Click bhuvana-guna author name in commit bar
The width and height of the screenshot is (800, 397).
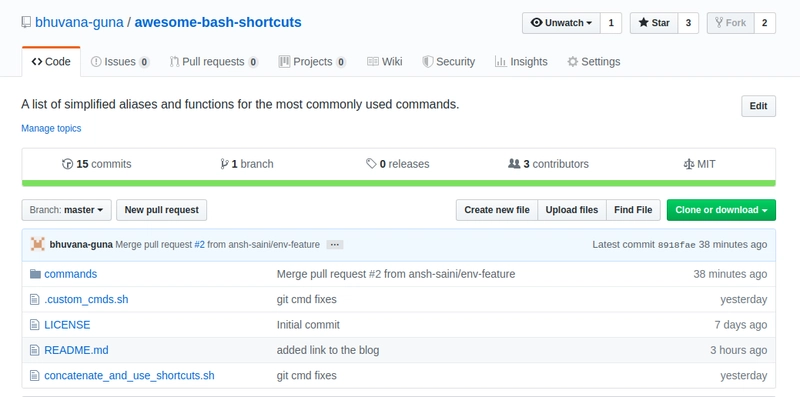coord(81,244)
